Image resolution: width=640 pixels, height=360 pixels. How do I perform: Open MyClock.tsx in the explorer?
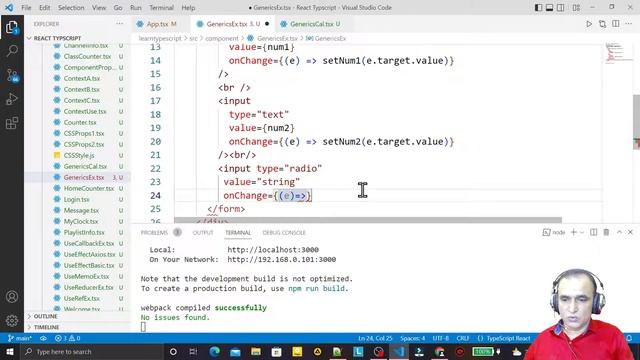pos(81,222)
